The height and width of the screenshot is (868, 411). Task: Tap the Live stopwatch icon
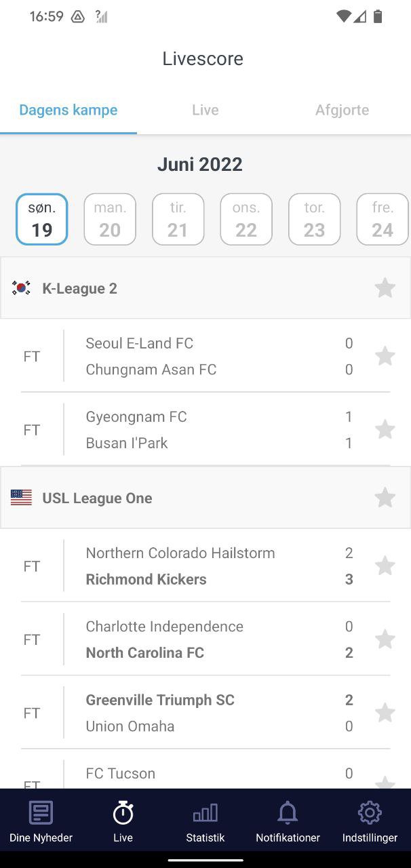[123, 812]
